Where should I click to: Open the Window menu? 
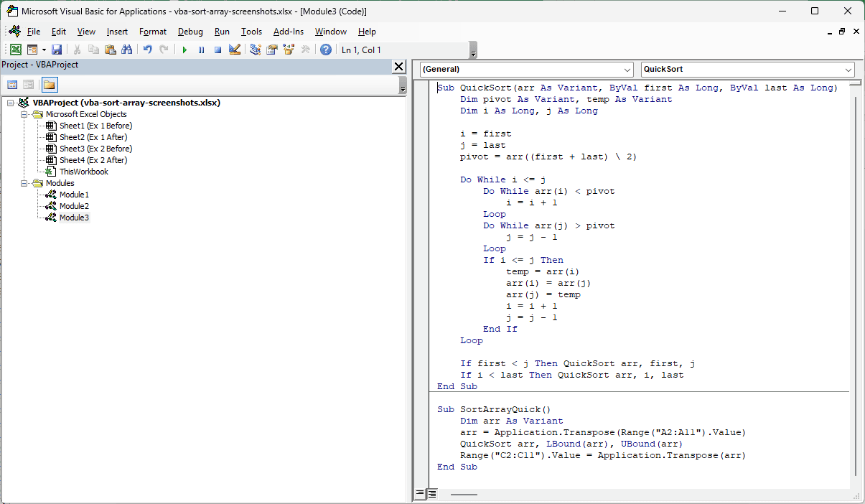click(x=331, y=32)
